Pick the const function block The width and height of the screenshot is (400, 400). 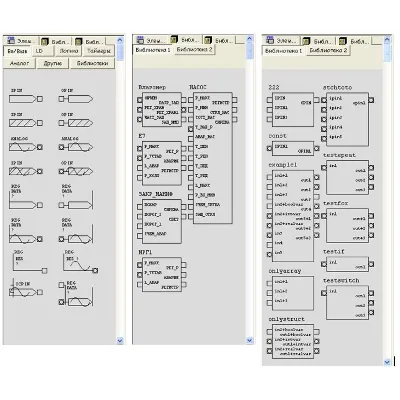[293, 149]
